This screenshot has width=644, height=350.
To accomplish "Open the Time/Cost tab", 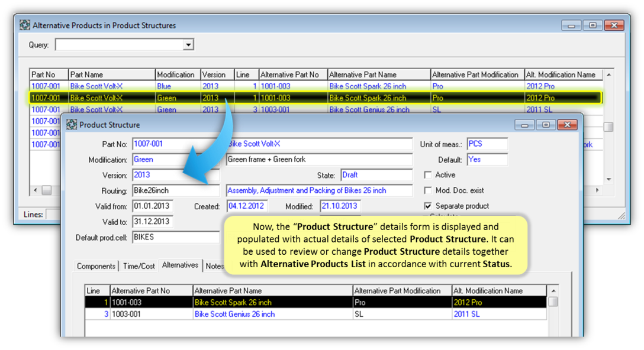I will (139, 266).
